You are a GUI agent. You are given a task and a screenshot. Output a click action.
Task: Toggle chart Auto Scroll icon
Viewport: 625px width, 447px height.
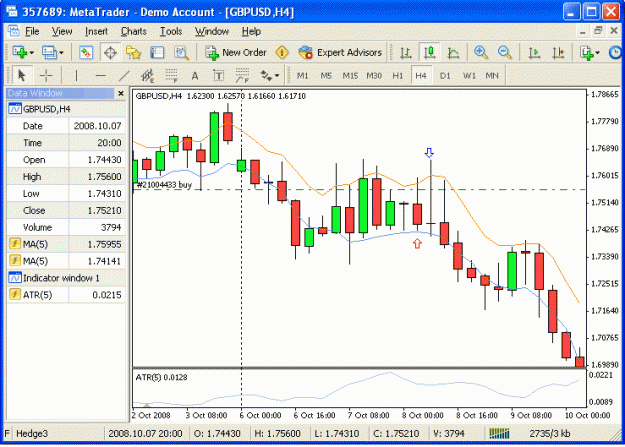coord(534,52)
